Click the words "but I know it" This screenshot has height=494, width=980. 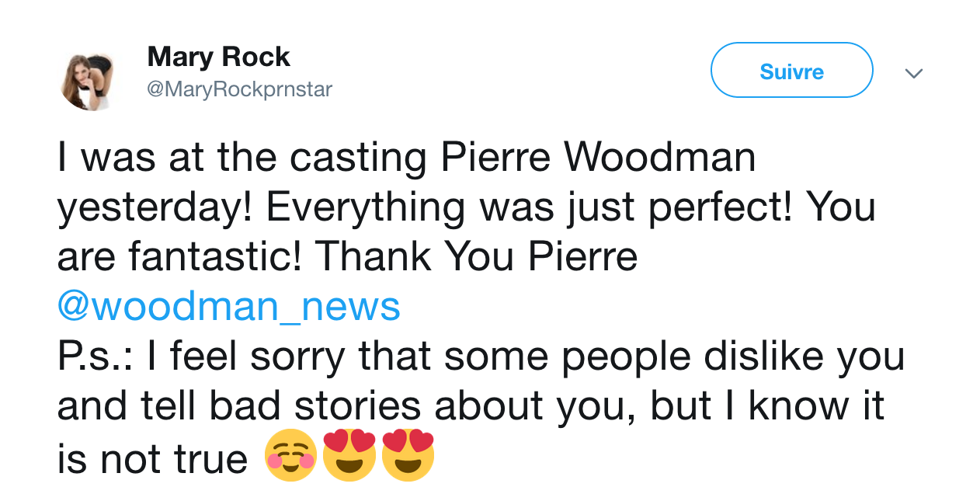point(768,406)
